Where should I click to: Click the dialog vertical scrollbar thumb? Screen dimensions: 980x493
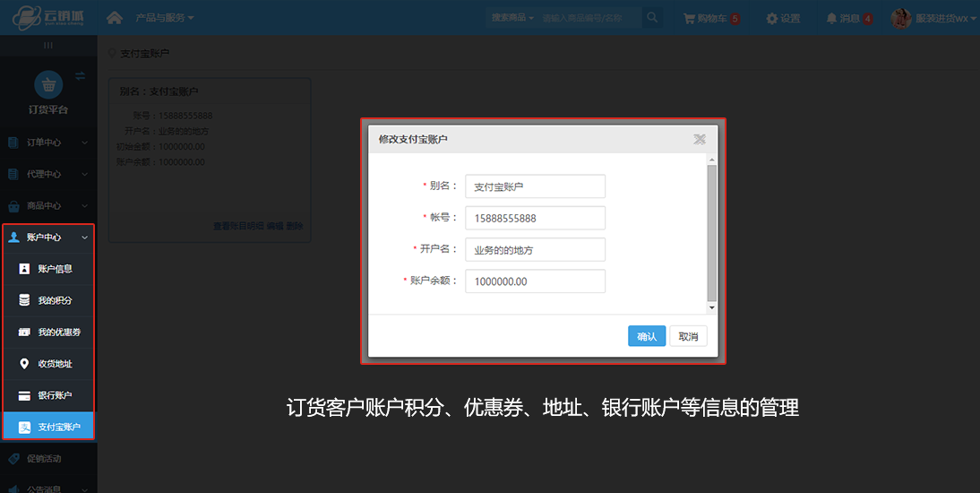[712, 233]
